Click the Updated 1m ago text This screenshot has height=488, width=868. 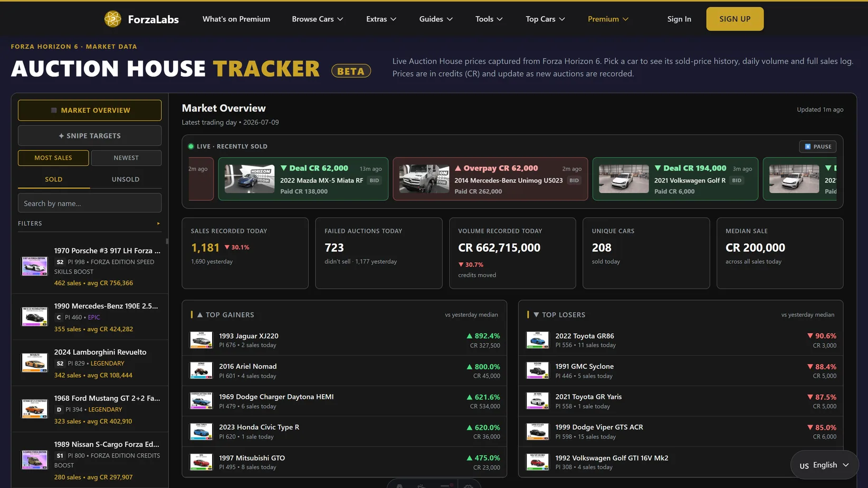820,110
